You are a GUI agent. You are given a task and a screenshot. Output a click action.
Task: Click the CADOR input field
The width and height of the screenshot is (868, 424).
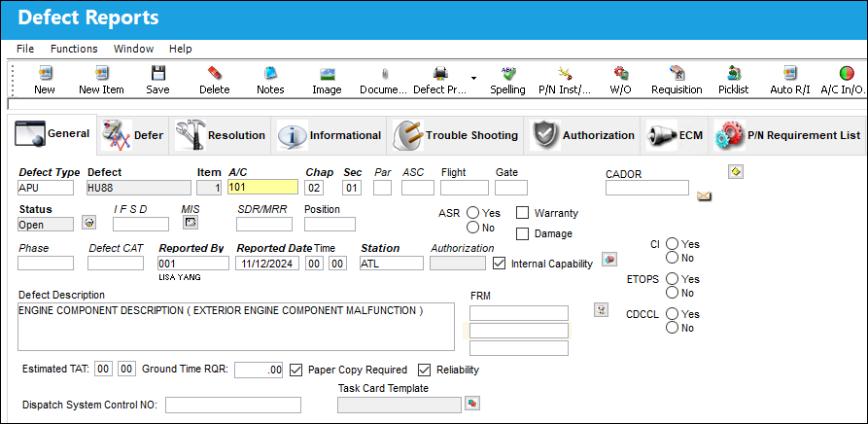[x=647, y=188]
